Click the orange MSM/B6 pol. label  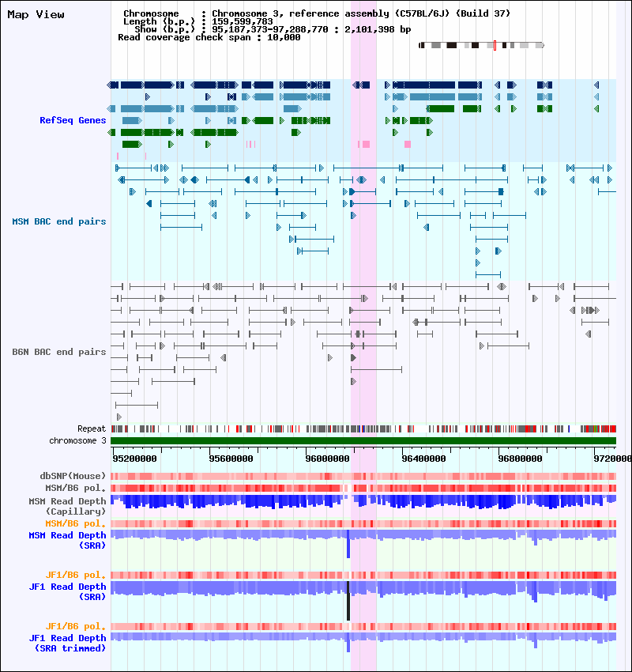click(x=75, y=523)
